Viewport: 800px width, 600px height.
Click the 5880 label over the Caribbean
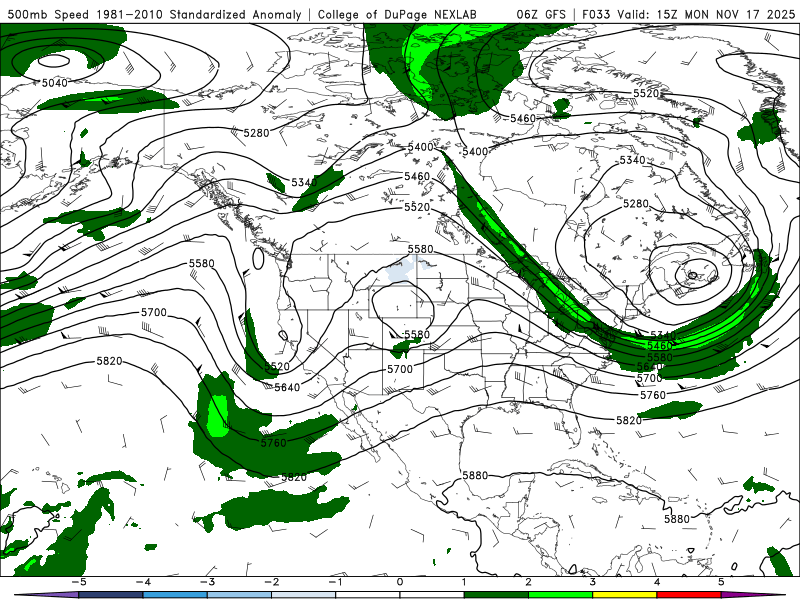tap(677, 519)
